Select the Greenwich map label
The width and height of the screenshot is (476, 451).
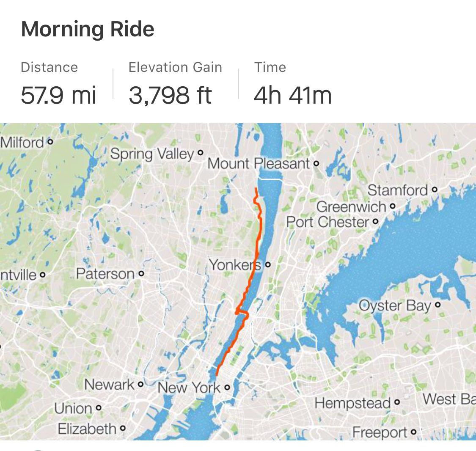click(351, 206)
